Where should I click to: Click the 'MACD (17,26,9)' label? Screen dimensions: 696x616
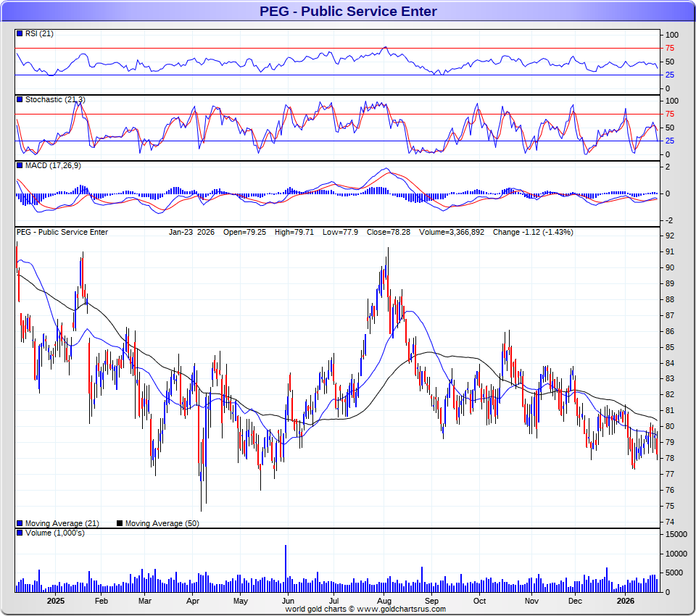point(53,165)
